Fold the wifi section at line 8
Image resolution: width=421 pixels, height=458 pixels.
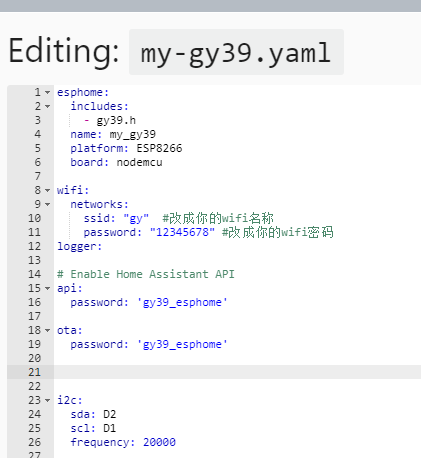coord(47,190)
